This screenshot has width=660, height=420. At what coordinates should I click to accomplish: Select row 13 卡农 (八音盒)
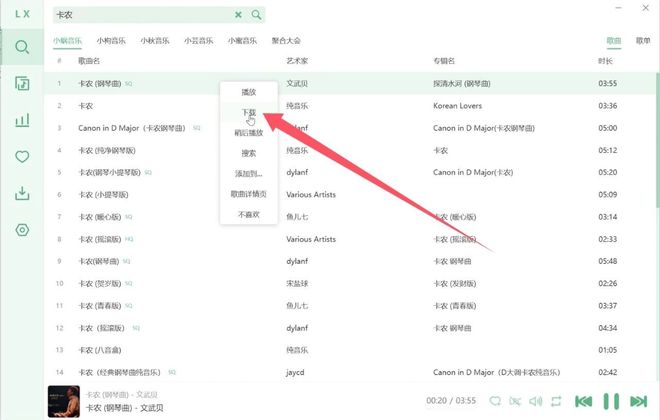(x=350, y=350)
